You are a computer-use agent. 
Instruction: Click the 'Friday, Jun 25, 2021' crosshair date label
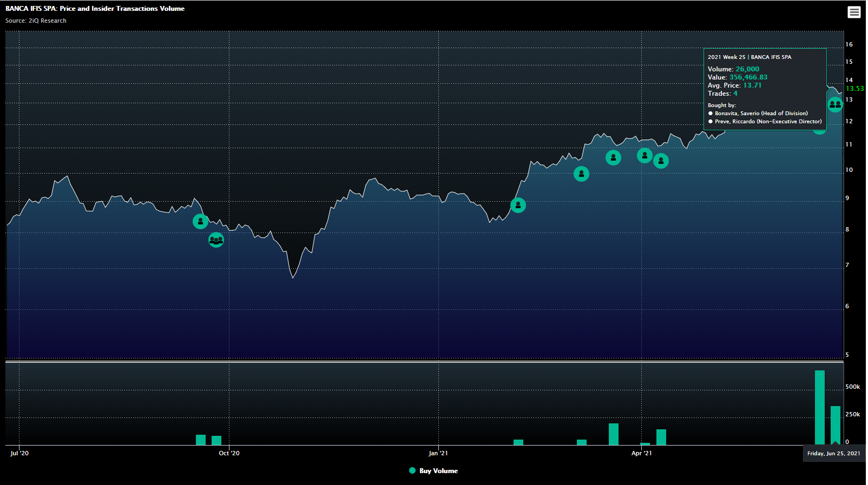pyautogui.click(x=833, y=453)
